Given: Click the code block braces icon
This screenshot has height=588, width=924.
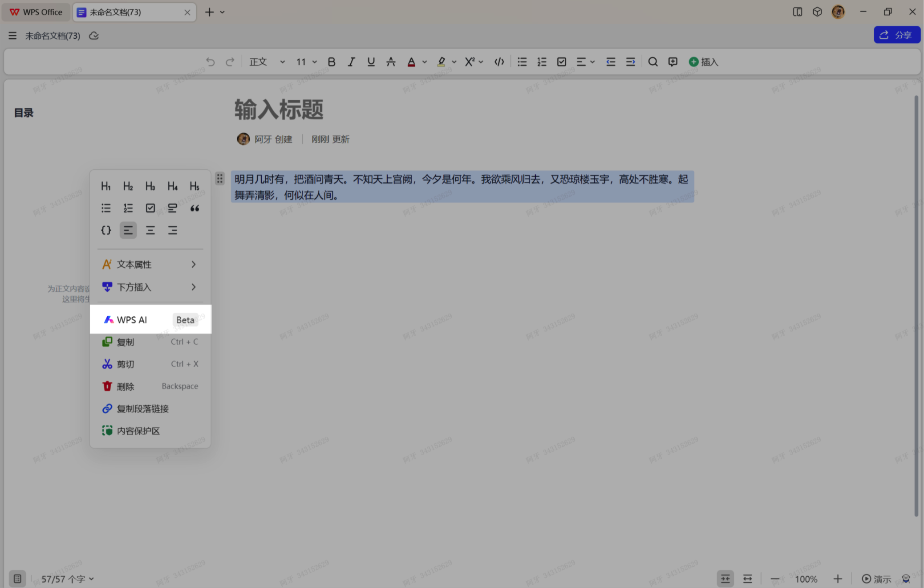Looking at the screenshot, I should [106, 230].
